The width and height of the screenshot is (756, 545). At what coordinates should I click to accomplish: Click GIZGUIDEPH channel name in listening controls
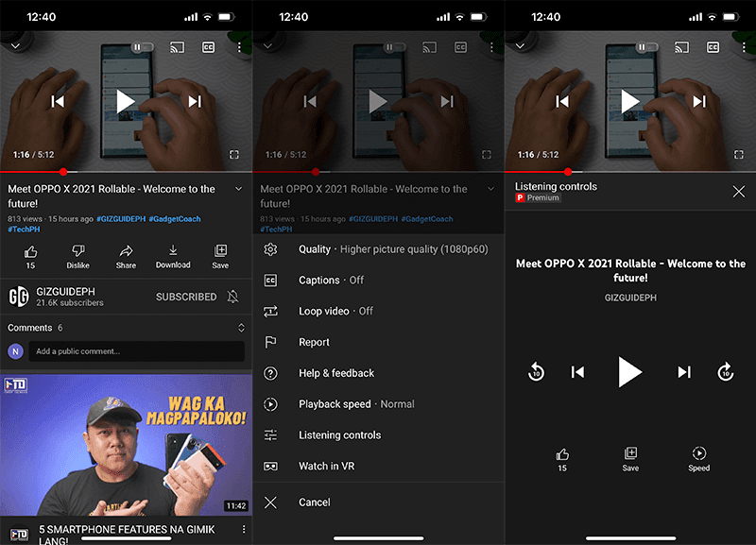point(630,298)
